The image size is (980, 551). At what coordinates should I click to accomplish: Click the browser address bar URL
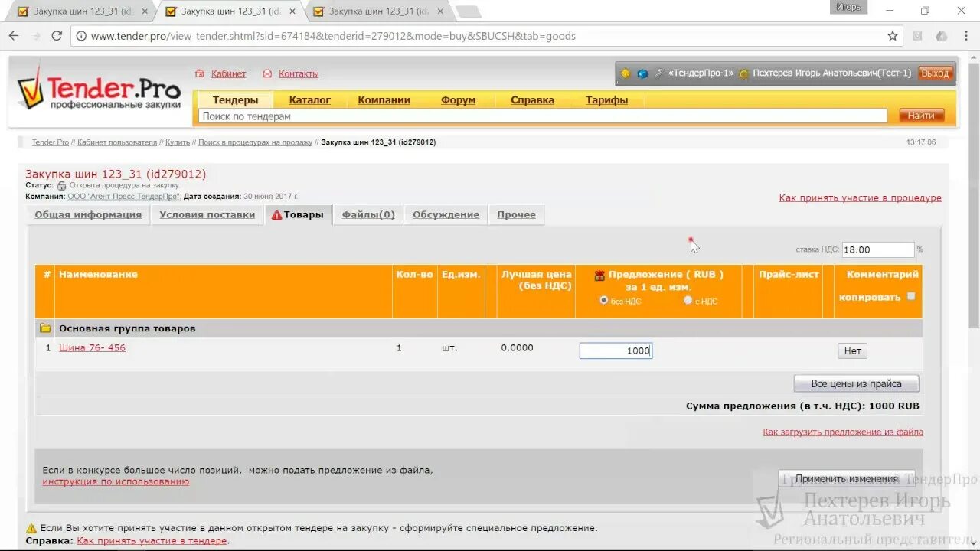(333, 36)
